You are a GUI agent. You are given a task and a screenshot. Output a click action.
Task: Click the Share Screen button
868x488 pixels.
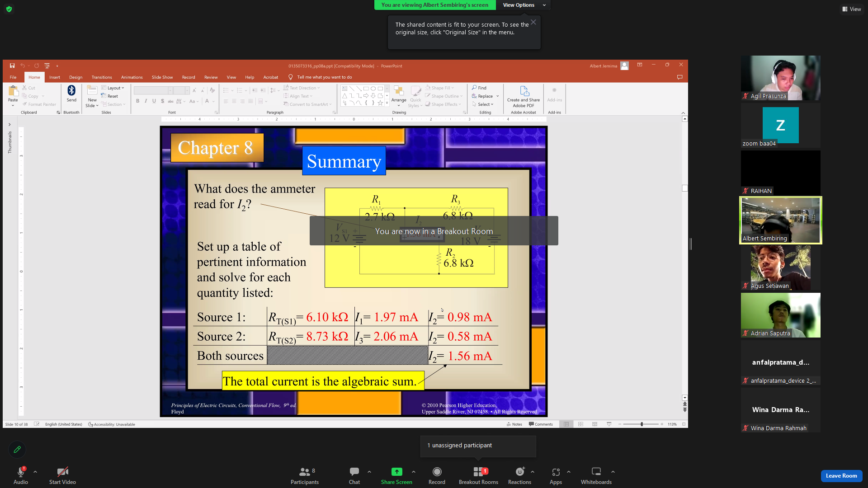396,476
